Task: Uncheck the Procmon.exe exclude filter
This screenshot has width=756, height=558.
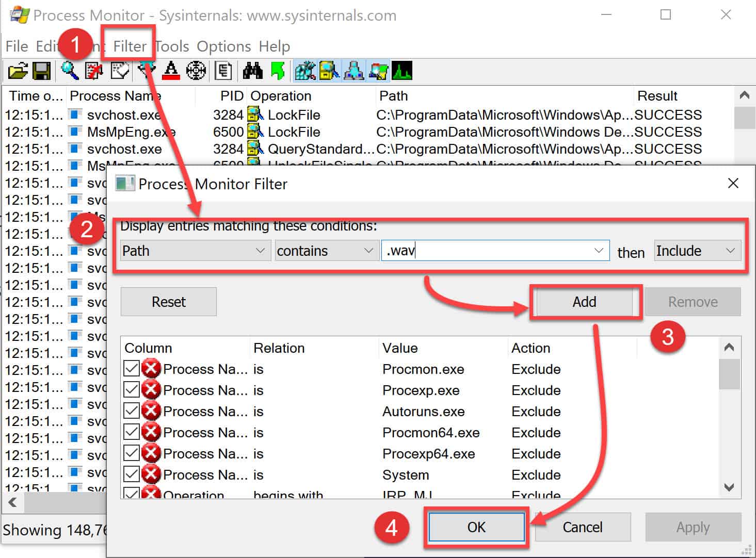Action: click(x=132, y=368)
